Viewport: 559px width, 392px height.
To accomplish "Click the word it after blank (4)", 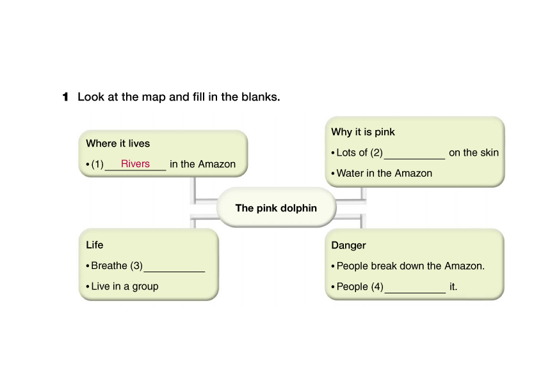I will point(453,286).
